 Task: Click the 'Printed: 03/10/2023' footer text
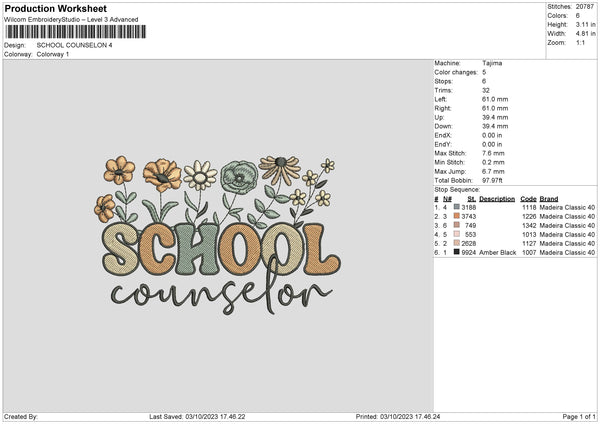click(398, 417)
